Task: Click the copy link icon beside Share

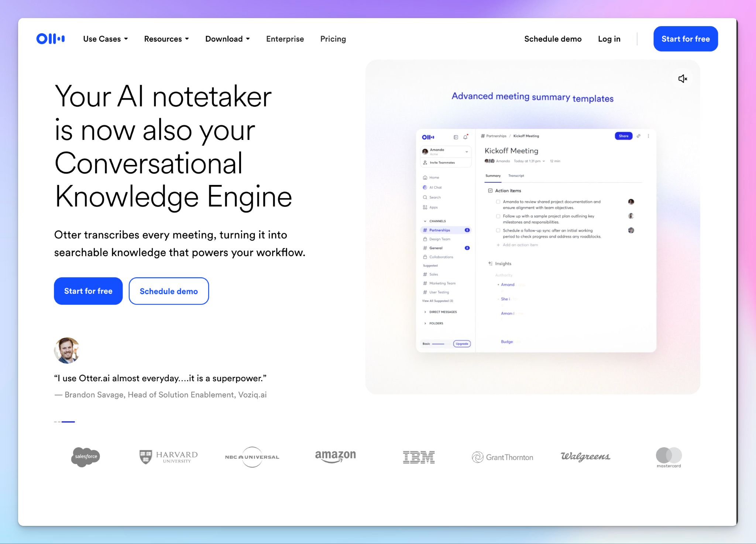Action: (x=639, y=136)
